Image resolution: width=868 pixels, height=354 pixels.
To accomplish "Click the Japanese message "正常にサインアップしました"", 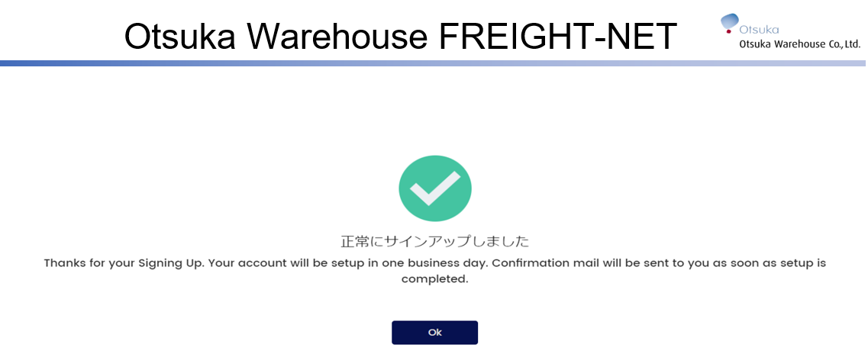I will click(x=434, y=242).
